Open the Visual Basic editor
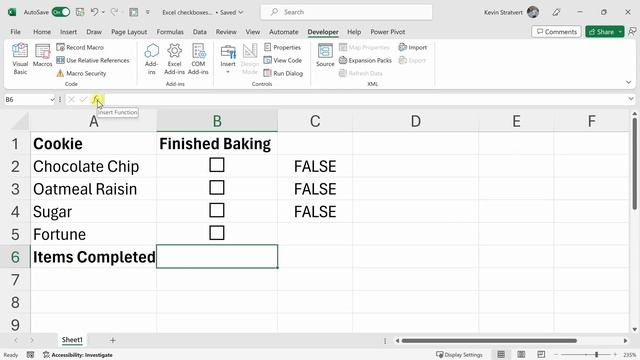640x360 pixels. [x=20, y=60]
